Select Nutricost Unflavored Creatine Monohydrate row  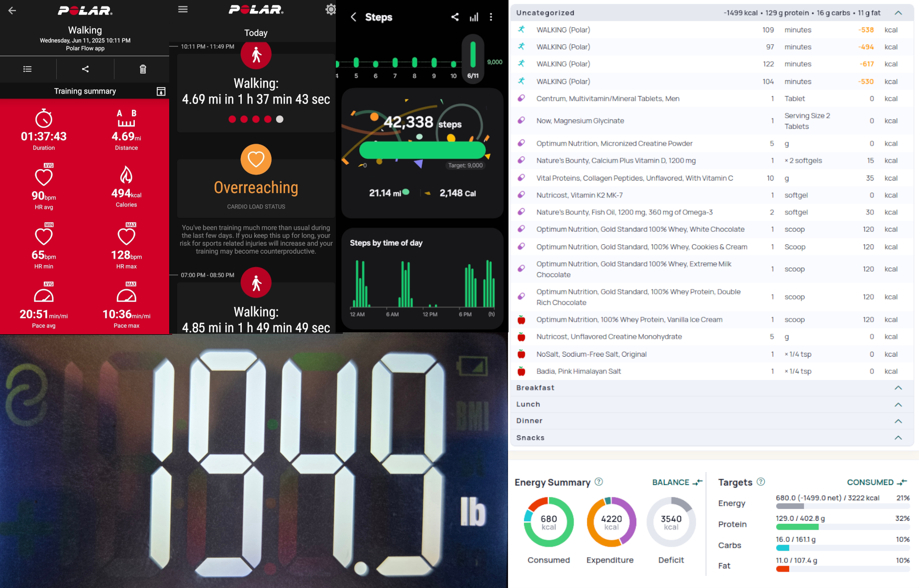tap(712, 337)
